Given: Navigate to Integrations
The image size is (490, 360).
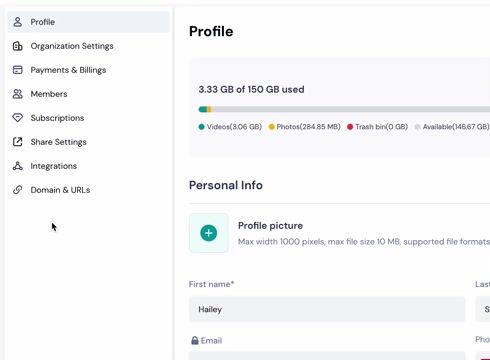Looking at the screenshot, I should click(x=88, y=166).
